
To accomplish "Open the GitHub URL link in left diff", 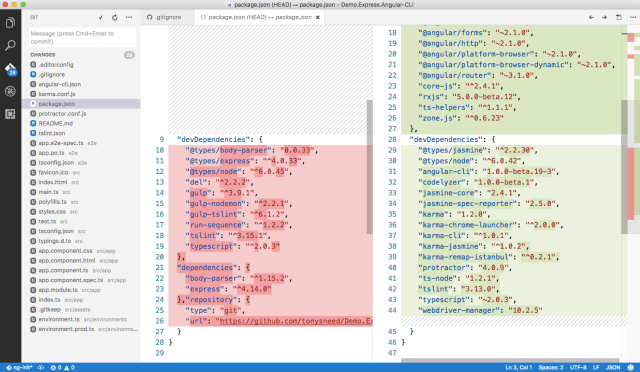I will click(296, 321).
